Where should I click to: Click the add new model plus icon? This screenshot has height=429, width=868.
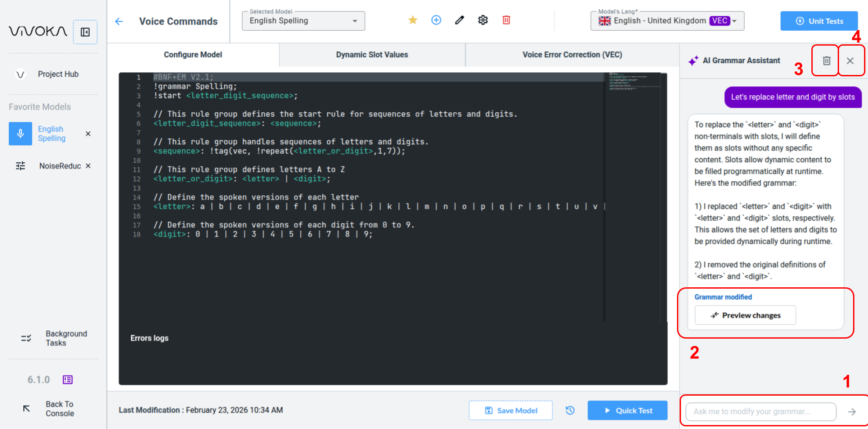point(436,20)
